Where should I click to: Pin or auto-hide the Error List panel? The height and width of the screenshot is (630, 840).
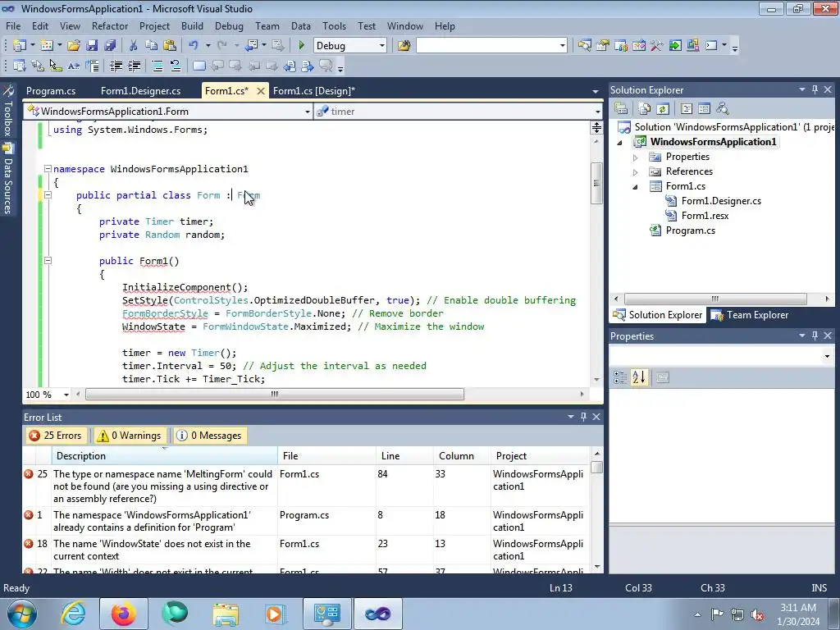(x=583, y=417)
